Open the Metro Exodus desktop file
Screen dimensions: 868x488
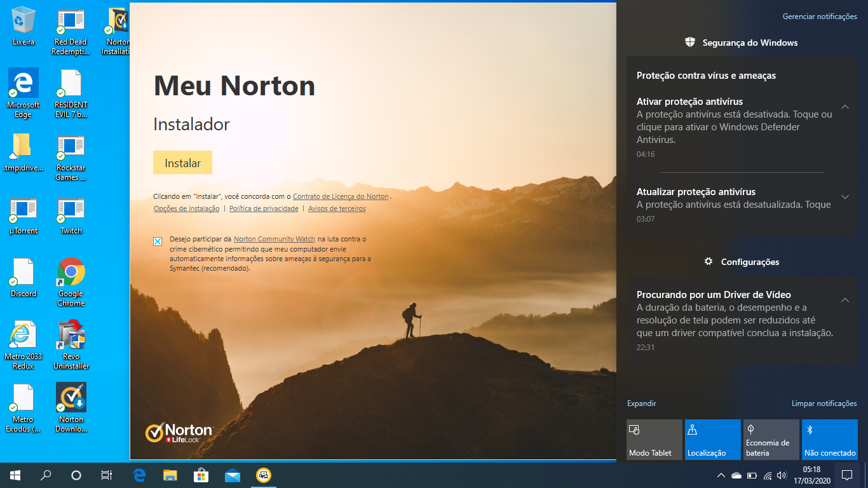click(24, 408)
